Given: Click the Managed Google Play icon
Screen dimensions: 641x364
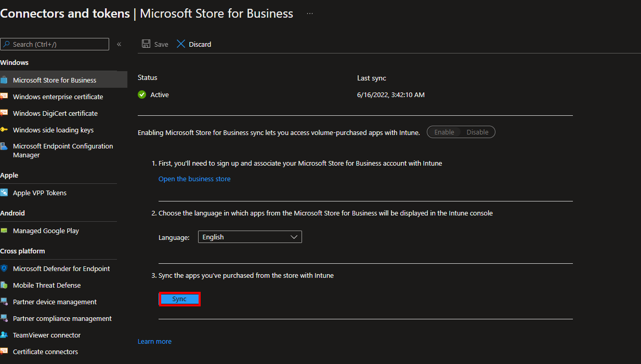Looking at the screenshot, I should coord(4,231).
